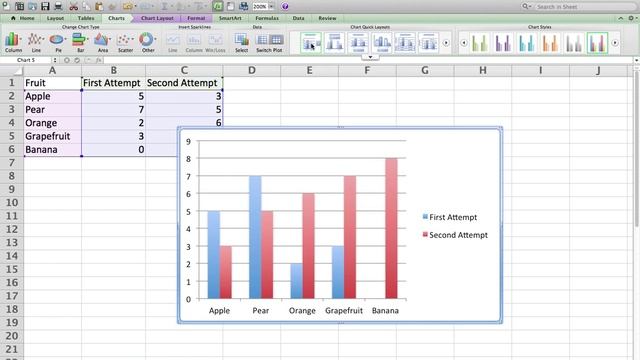Apply the orange chart style

click(551, 42)
